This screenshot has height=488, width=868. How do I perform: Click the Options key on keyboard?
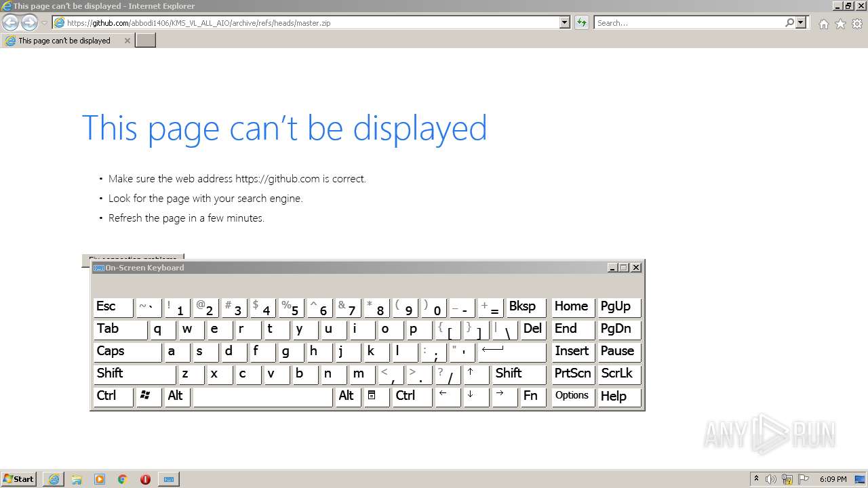[x=573, y=396]
